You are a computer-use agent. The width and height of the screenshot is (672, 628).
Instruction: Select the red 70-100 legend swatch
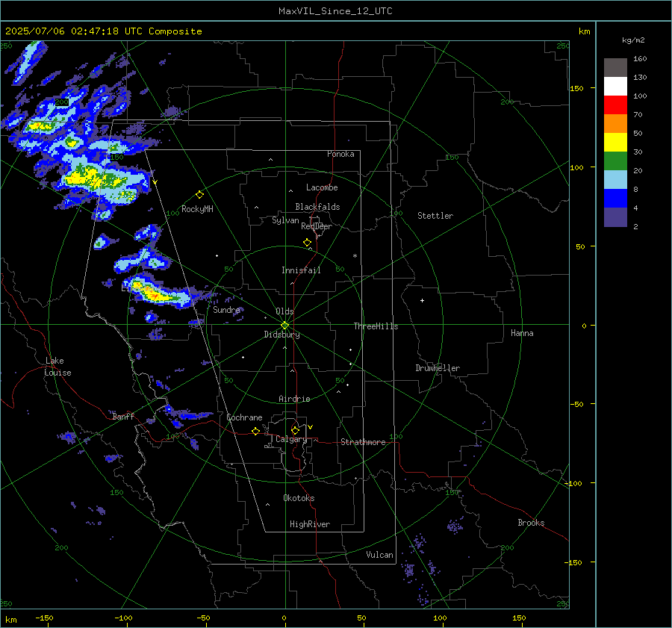click(615, 105)
